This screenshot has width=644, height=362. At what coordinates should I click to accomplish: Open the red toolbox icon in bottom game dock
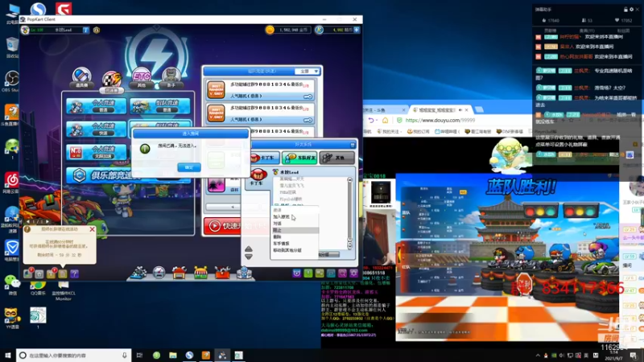point(222,273)
